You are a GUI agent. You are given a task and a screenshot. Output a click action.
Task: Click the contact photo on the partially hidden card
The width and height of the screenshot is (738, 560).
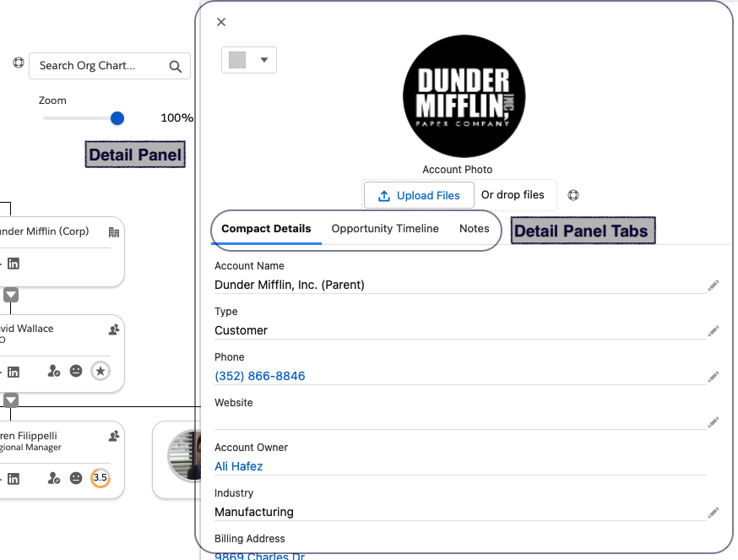pyautogui.click(x=184, y=455)
